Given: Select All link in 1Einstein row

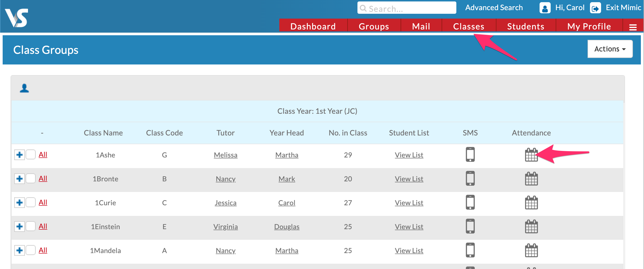Looking at the screenshot, I should coord(43,226).
